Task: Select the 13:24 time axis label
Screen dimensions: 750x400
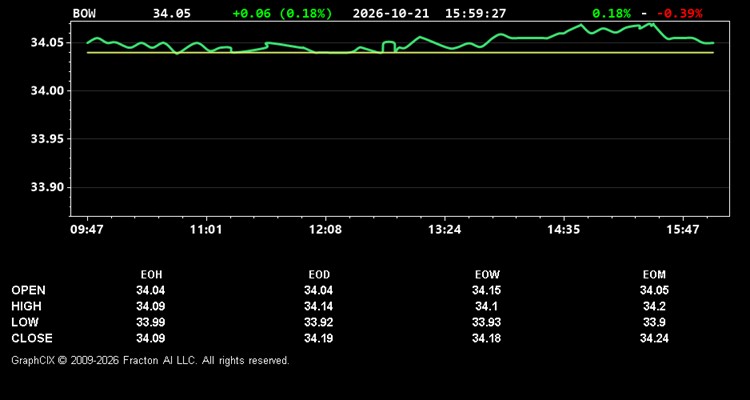Action: click(445, 230)
